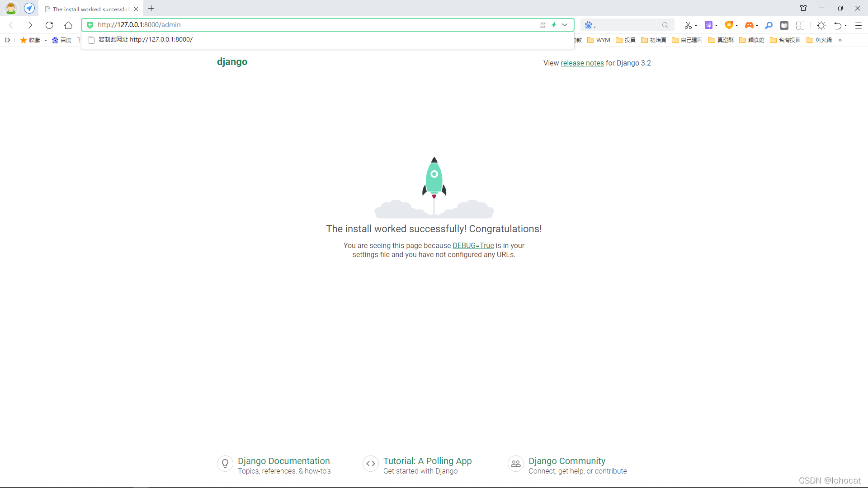Expand the 收藏 favorites dropdown arrow

(x=46, y=41)
